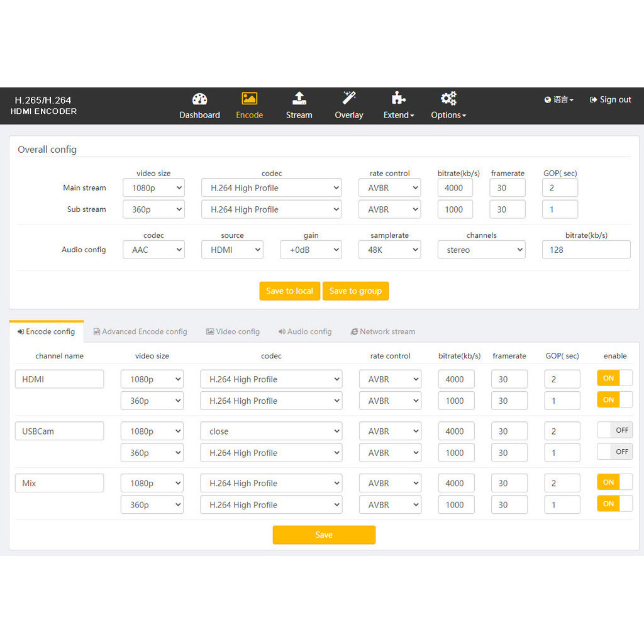Select the Overlay magic wand icon
This screenshot has width=644, height=644.
349,98
